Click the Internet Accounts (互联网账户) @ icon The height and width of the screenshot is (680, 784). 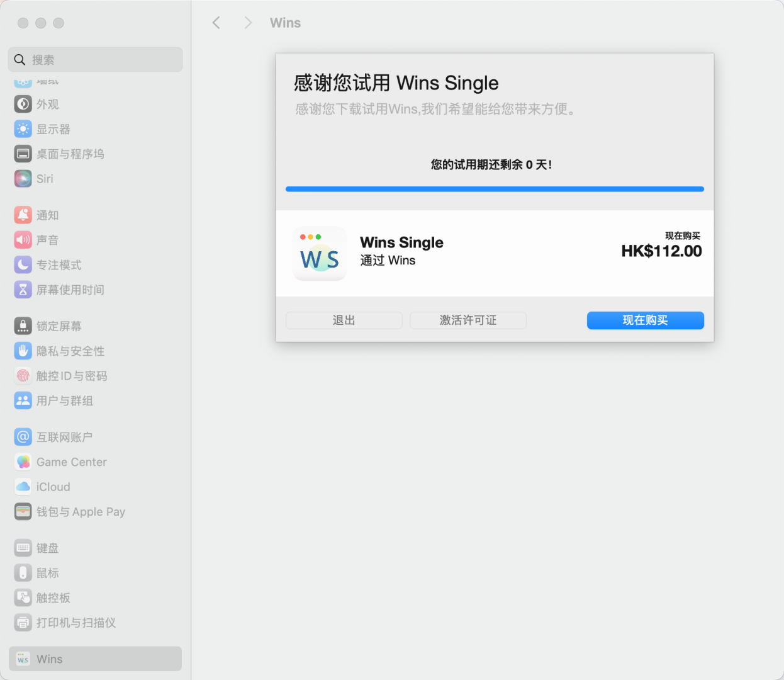click(x=23, y=437)
